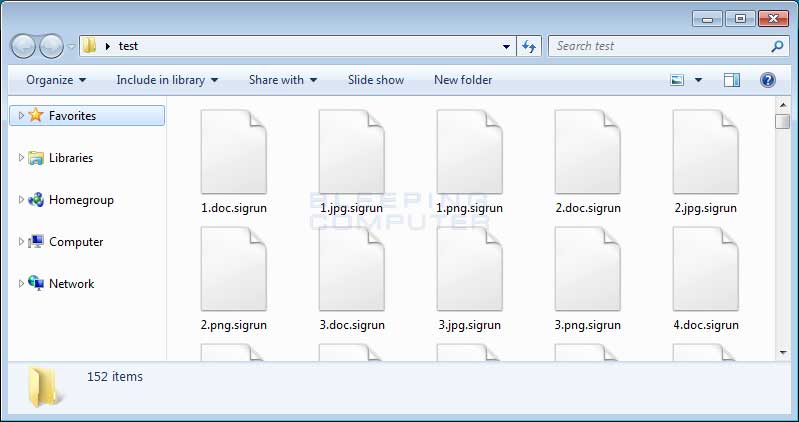
Task: Click the Libraries folder icon
Action: pyautogui.click(x=36, y=158)
